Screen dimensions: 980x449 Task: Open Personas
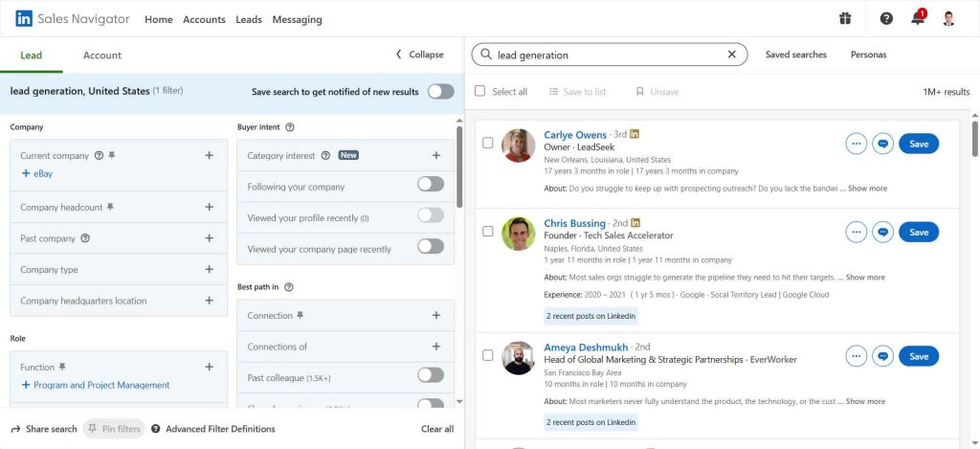tap(868, 55)
